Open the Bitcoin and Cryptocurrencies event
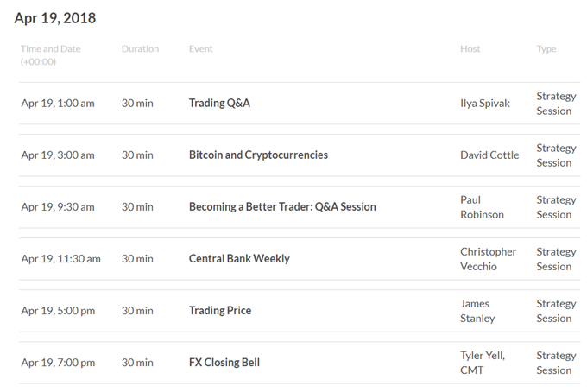Viewport: 587px width, 392px height. coord(258,155)
